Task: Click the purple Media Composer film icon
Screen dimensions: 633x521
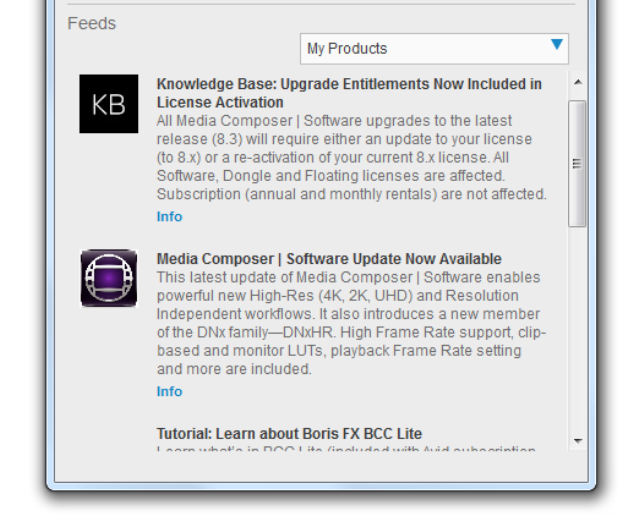Action: (x=109, y=278)
